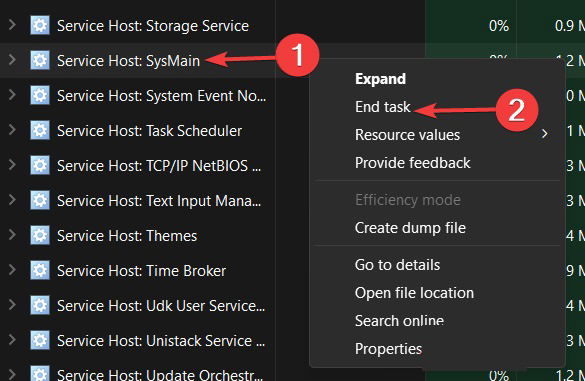
Task: Expand the Service Host: SysMain row
Action: (12, 60)
